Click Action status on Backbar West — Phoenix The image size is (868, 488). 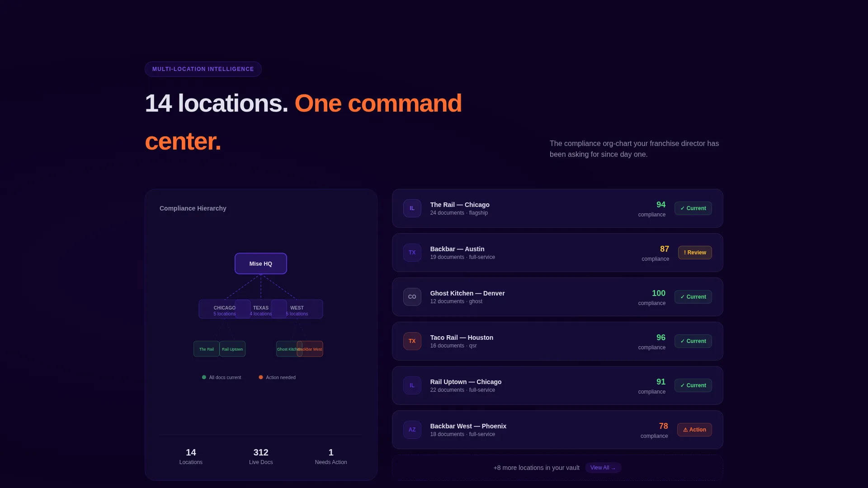pyautogui.click(x=694, y=430)
